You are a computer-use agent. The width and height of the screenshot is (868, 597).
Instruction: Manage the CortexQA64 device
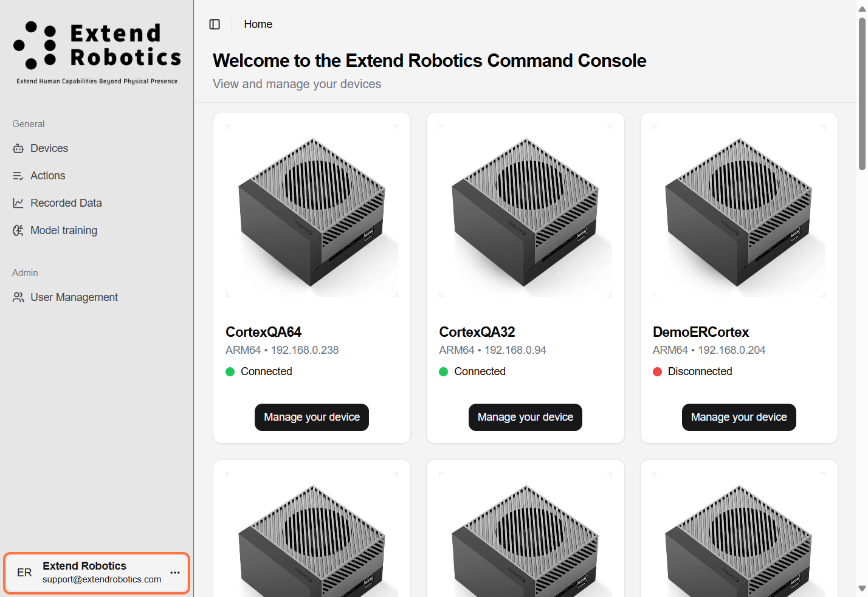(312, 417)
